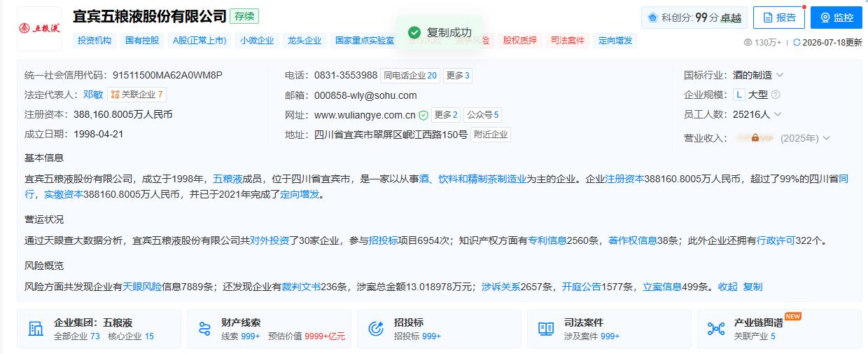Viewport: 868px width, 354px height.
Task: Select the A股(正常上市) tag
Action: [199, 41]
